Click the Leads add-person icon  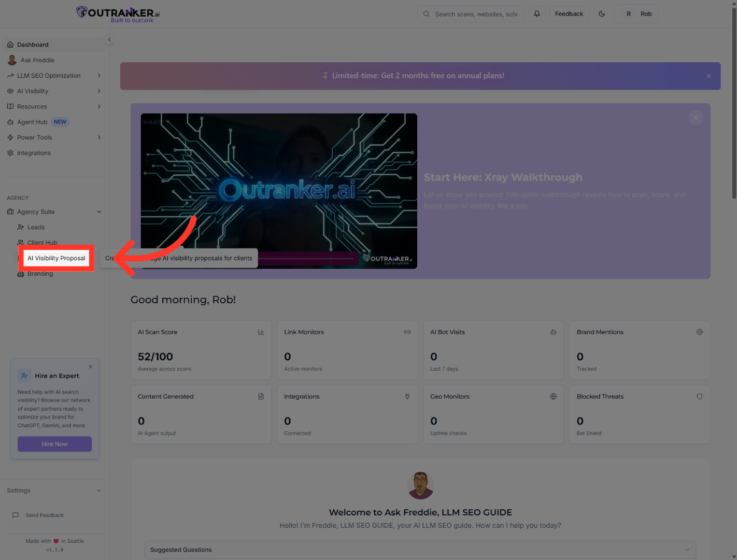[x=21, y=227]
